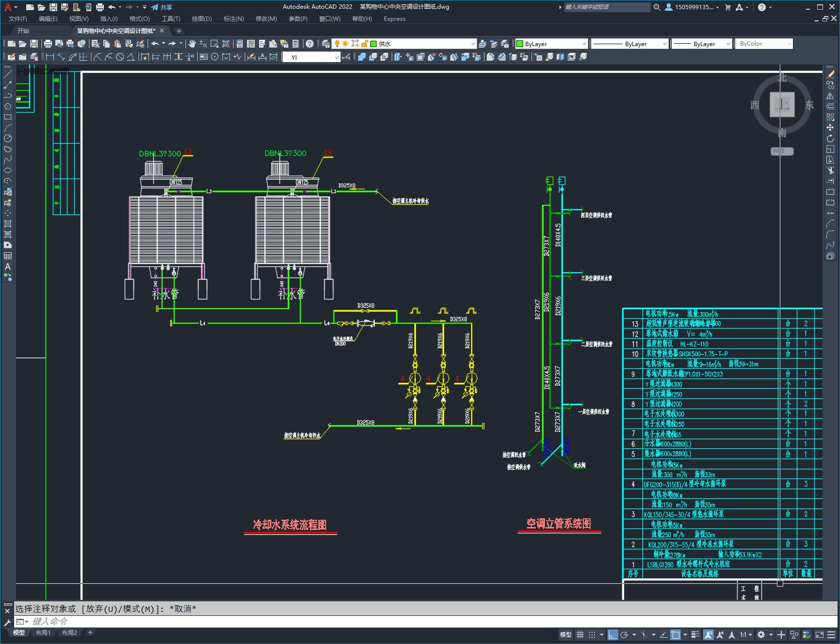Activate the Pan hand tool
The image size is (840, 644).
point(192,44)
